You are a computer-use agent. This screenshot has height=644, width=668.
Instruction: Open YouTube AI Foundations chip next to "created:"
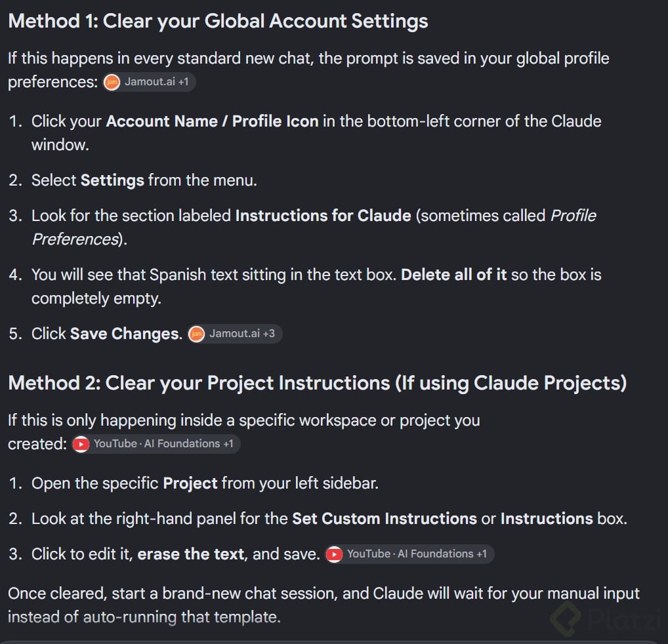pyautogui.click(x=156, y=444)
